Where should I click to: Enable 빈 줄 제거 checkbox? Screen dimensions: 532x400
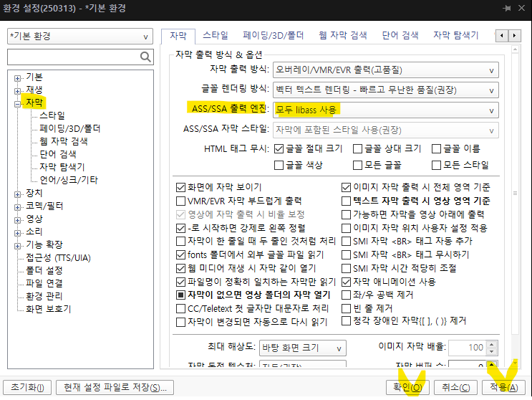pyautogui.click(x=346, y=309)
